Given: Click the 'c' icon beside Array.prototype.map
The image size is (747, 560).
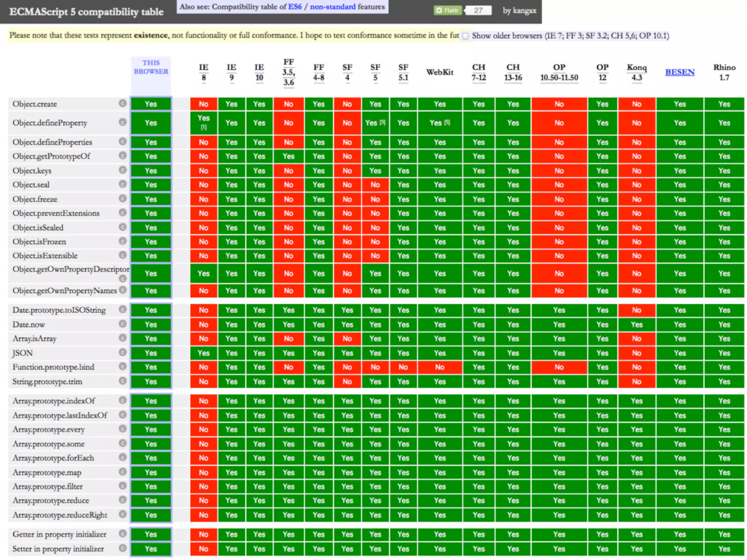Looking at the screenshot, I should (123, 472).
